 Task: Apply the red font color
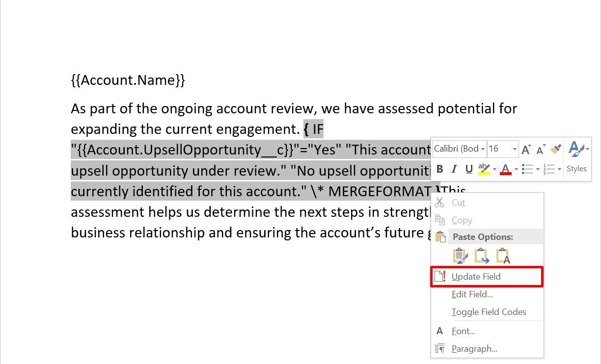tap(506, 169)
